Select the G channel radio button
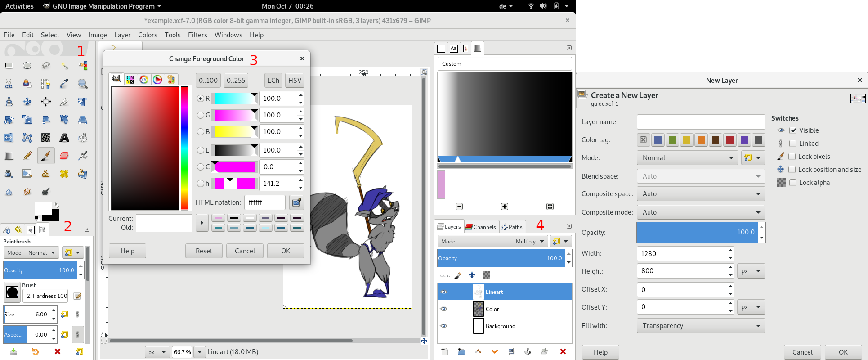The width and height of the screenshot is (868, 360). tap(201, 115)
